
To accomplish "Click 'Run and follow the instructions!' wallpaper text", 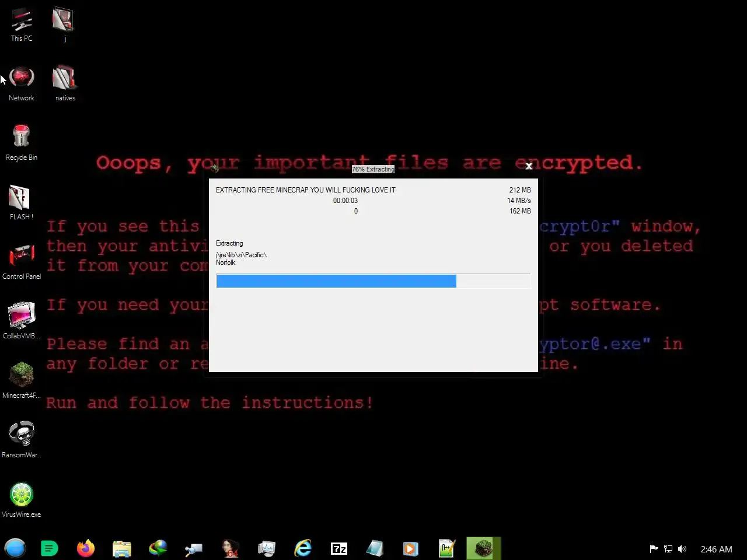I will pos(210,402).
